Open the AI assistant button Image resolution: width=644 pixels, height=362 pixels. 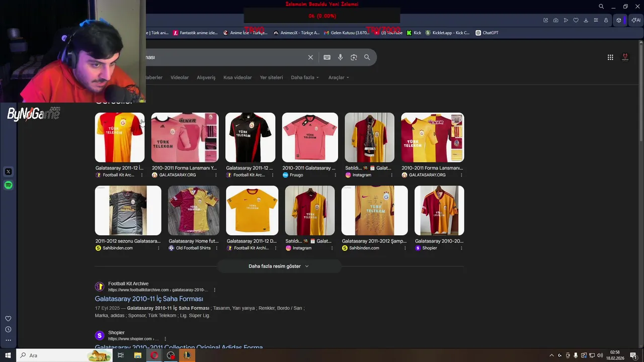636,20
